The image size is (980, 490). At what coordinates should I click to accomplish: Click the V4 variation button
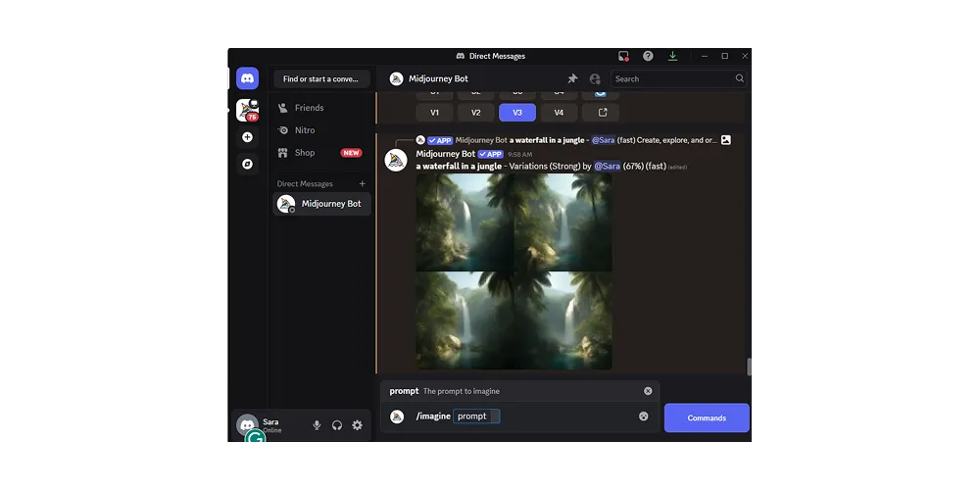click(x=559, y=113)
